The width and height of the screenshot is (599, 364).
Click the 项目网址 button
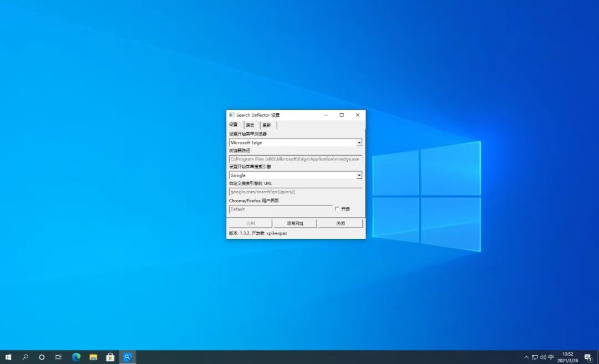click(x=295, y=223)
